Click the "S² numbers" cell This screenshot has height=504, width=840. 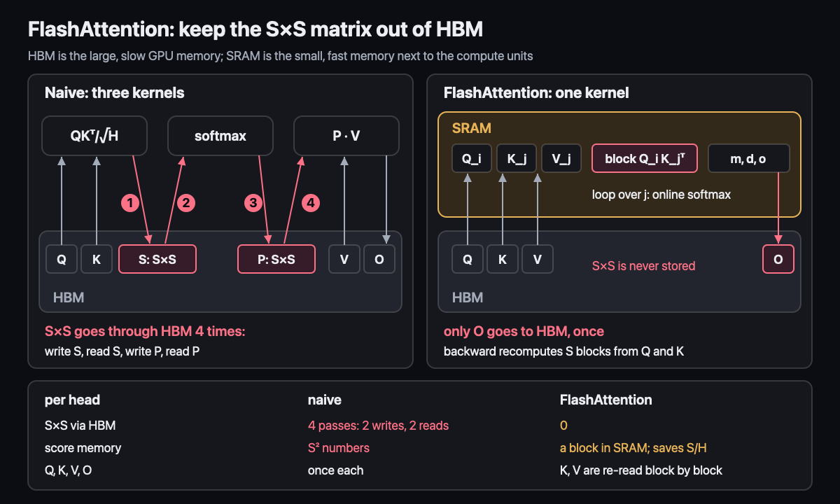pos(339,448)
